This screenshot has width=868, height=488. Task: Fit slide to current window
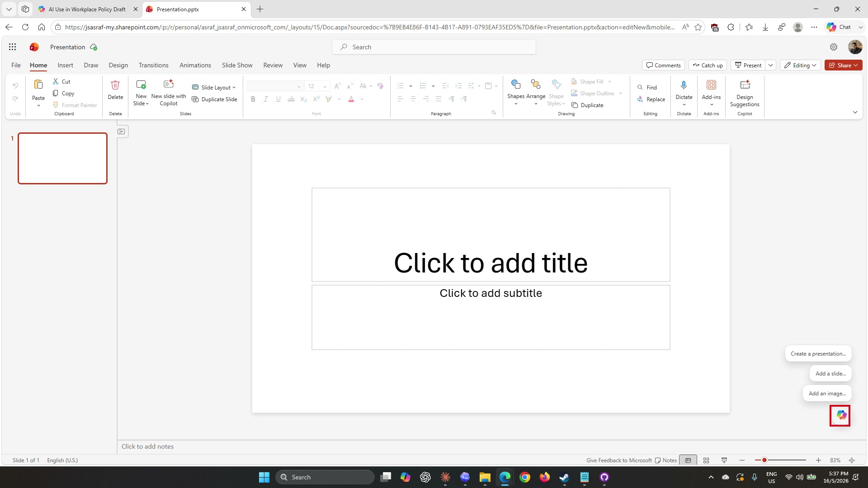click(852, 460)
